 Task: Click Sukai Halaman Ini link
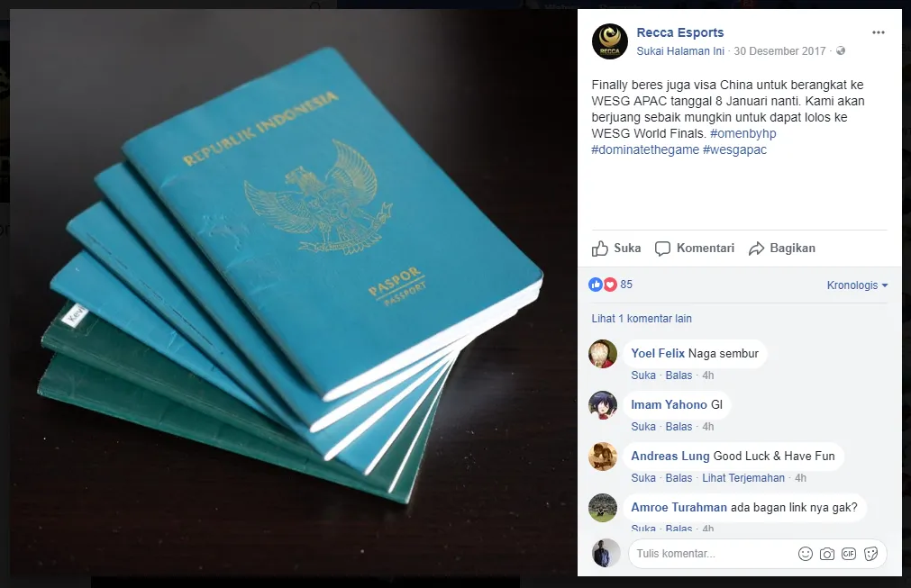pyautogui.click(x=680, y=51)
